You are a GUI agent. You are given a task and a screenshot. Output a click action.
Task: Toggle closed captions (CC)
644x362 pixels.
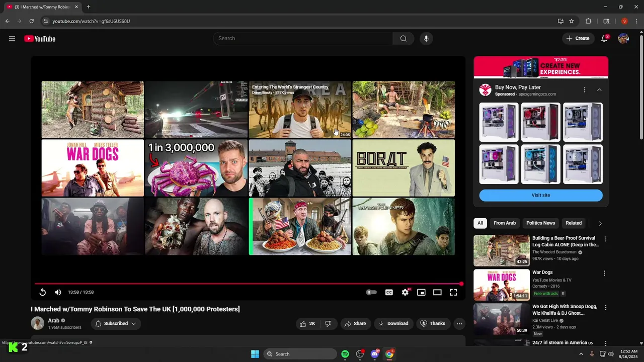tap(389, 292)
